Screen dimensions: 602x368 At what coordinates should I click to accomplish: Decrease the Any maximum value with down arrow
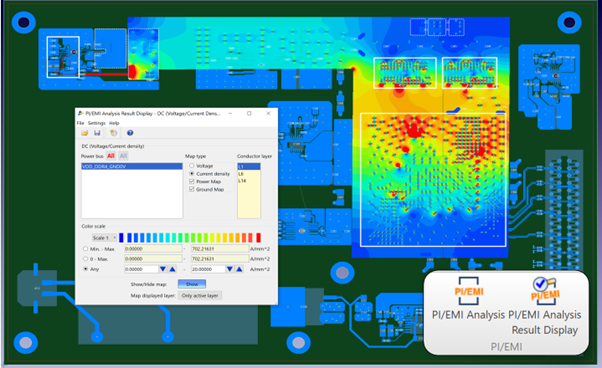(230, 269)
